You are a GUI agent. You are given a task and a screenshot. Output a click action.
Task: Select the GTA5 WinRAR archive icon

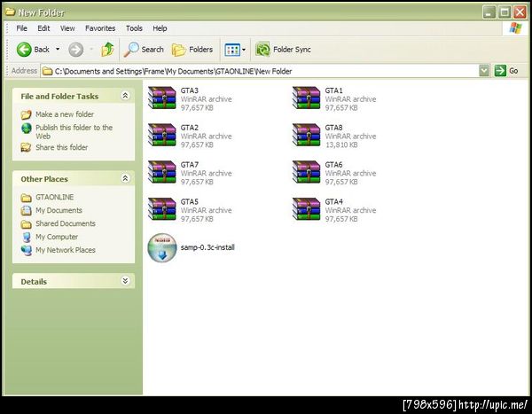click(162, 208)
